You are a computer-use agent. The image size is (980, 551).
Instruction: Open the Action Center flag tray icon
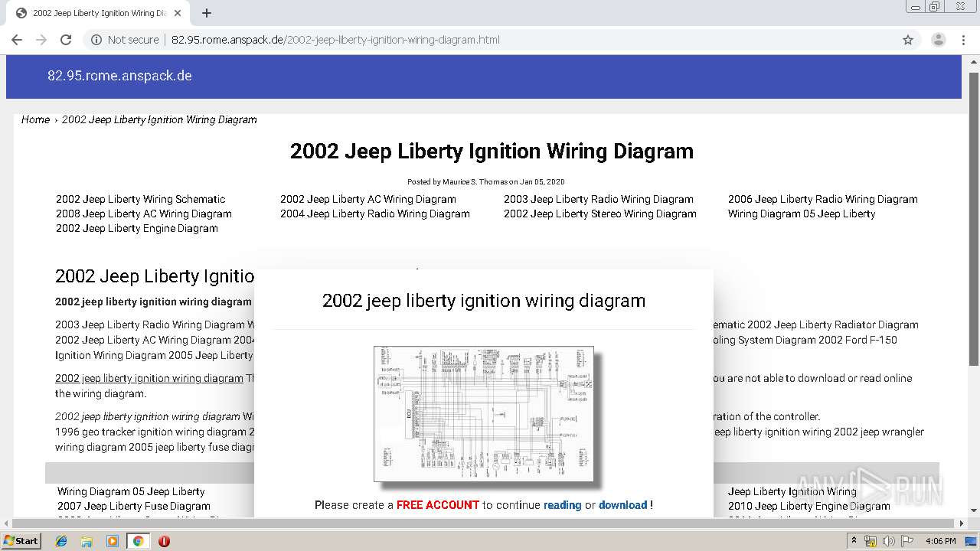(907, 540)
